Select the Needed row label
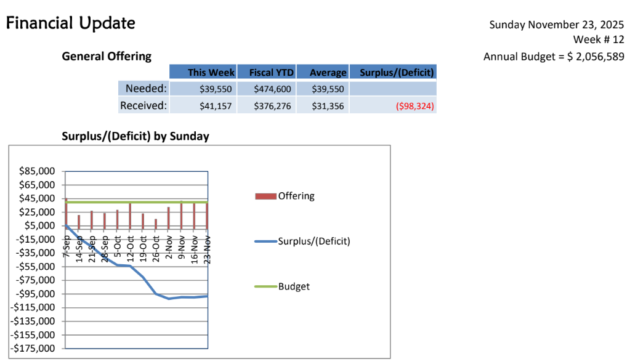Screen dimensions: 635x364 pos(146,89)
